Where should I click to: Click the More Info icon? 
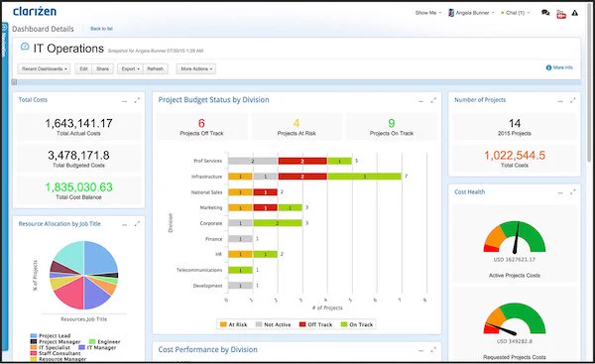pos(548,67)
